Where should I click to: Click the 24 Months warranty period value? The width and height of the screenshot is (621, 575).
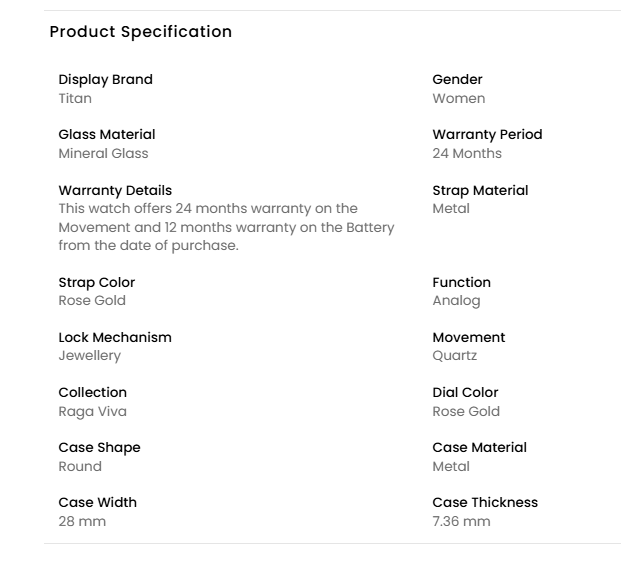467,154
